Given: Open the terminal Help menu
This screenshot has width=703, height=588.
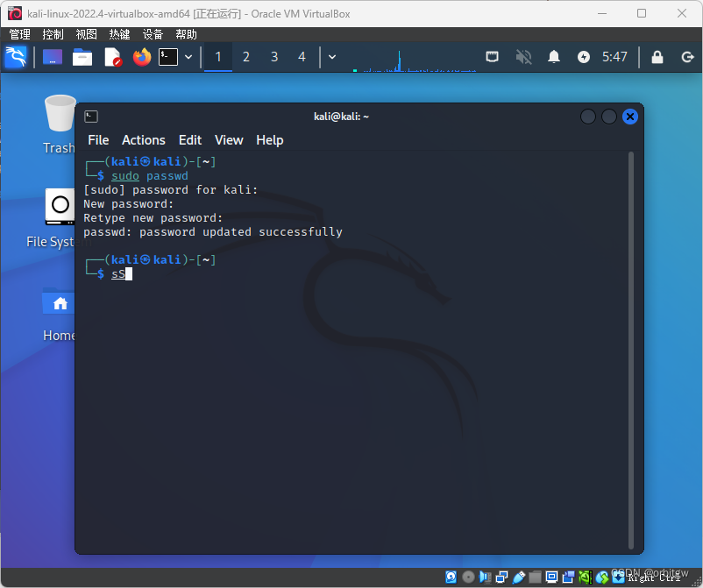Looking at the screenshot, I should tap(269, 140).
